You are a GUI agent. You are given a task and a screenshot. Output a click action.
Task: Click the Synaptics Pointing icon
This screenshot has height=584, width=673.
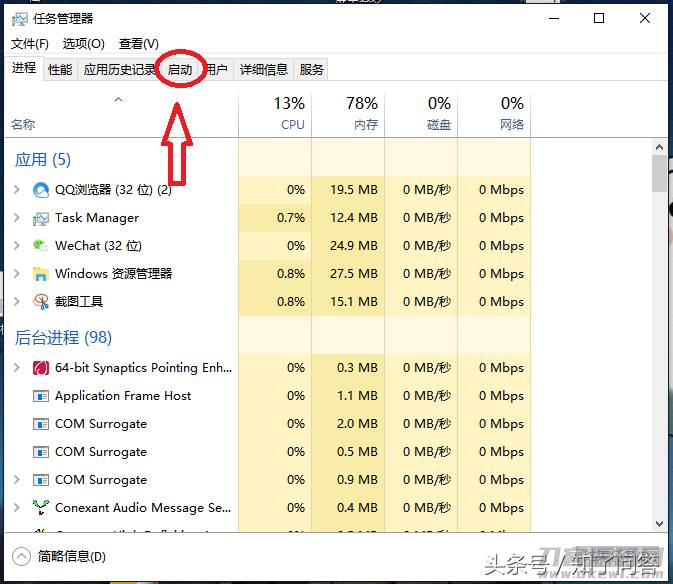point(41,368)
